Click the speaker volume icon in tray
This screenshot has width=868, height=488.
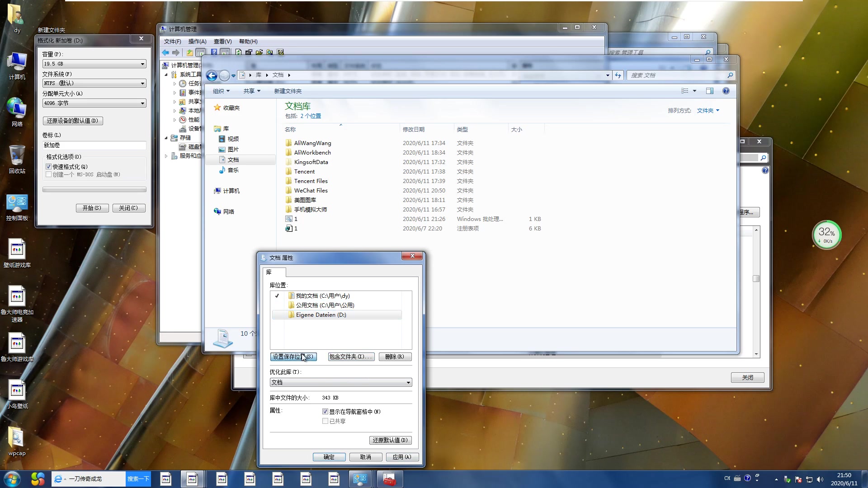820,479
